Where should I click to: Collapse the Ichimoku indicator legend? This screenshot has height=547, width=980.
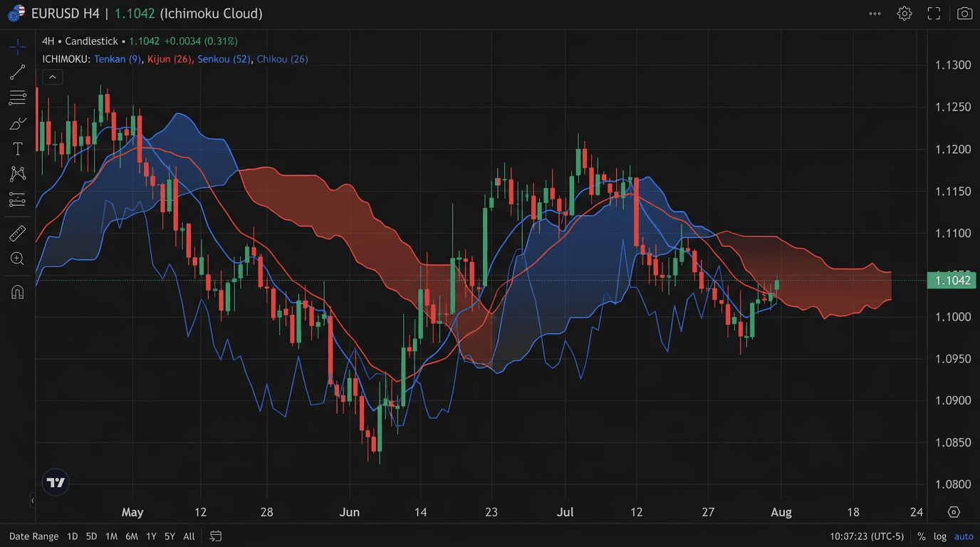pos(52,76)
